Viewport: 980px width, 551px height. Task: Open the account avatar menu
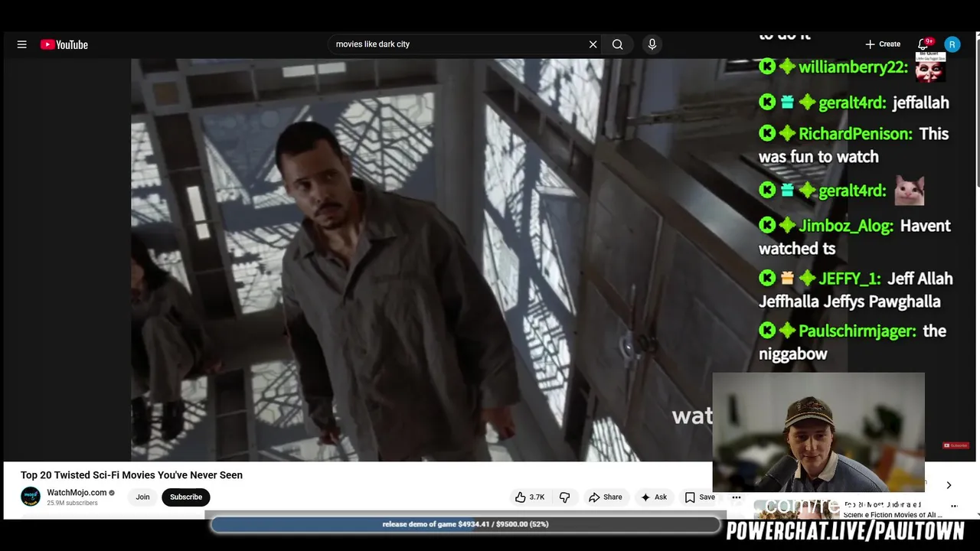click(952, 44)
